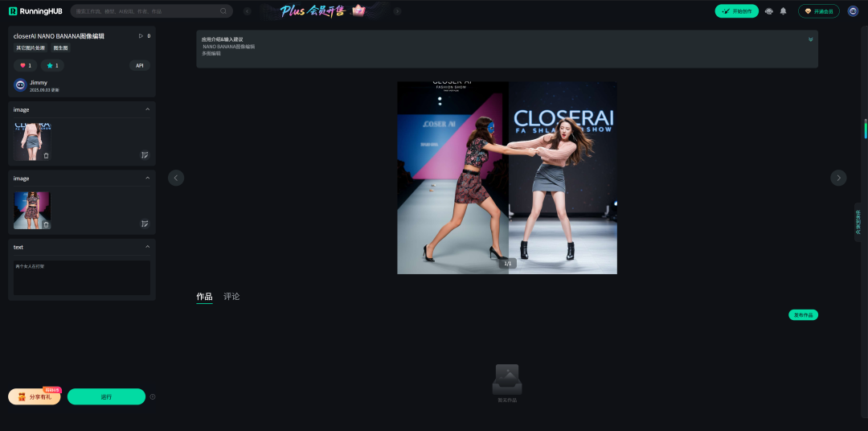Image resolution: width=868 pixels, height=431 pixels.
Task: Collapse the first image panel
Action: pos(147,109)
